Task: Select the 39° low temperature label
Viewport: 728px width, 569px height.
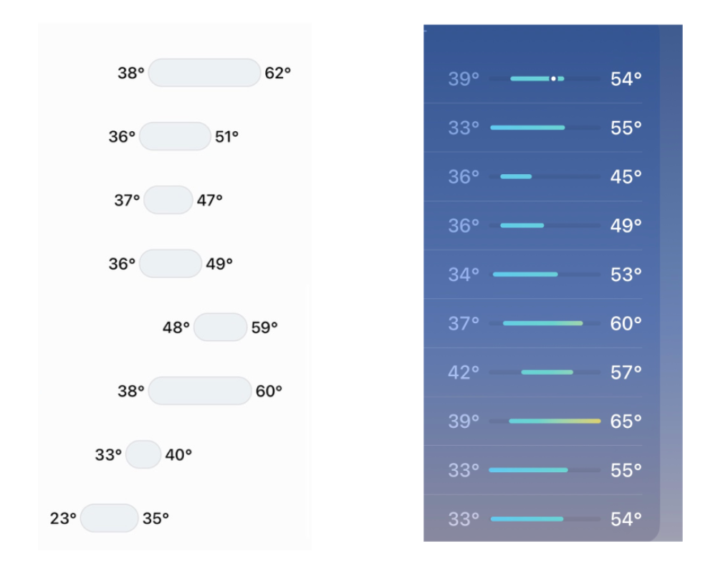Action: coord(465,79)
